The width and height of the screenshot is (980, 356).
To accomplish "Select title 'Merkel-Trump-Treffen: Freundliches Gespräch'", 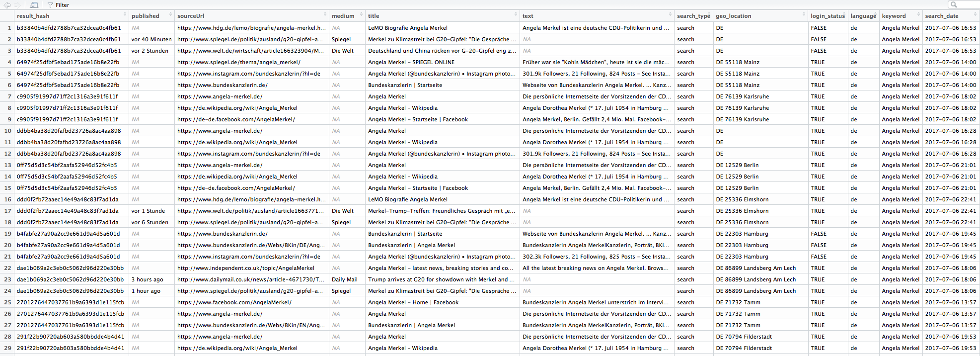I will [x=442, y=211].
